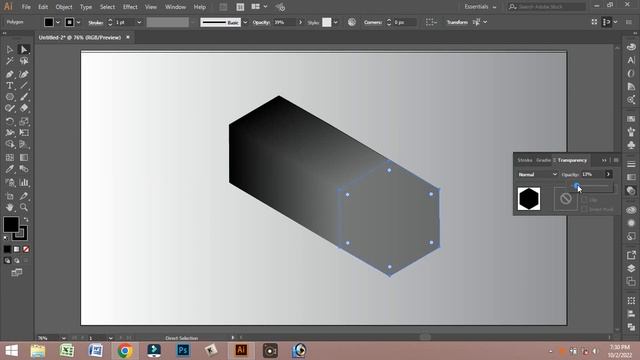Open control bar fill swatch dropdown
Viewport: 640px width, 360px height.
58,22
